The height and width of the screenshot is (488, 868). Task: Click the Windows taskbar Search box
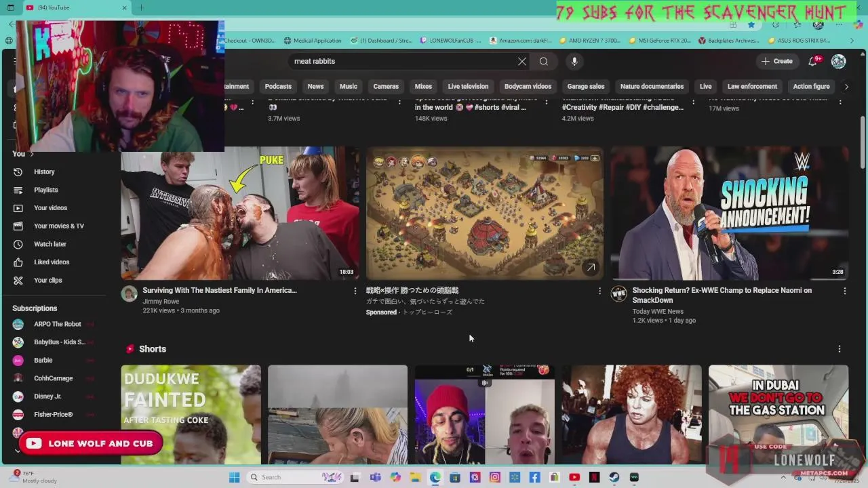tap(294, 477)
